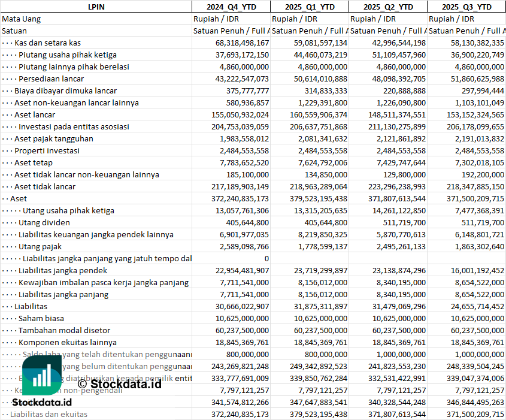The height and width of the screenshot is (420, 506).
Task: Click cash value 59,081,597,134
Action: [320, 43]
